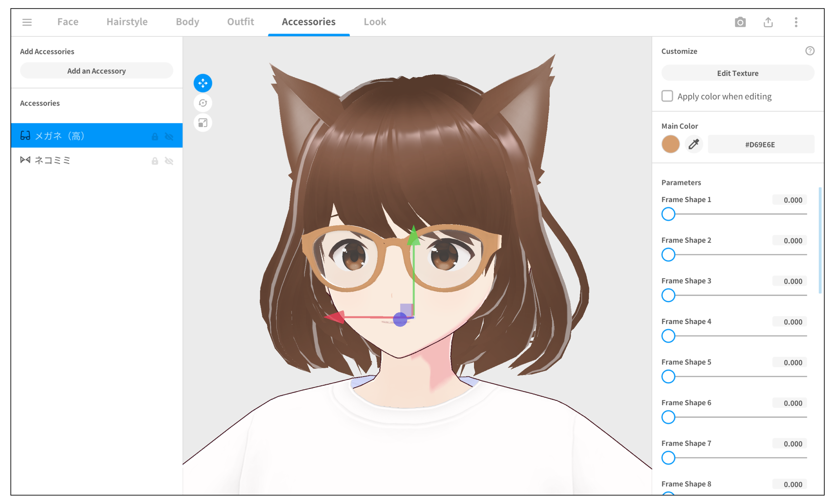Hide the メガネ（高）accessory
This screenshot has height=504, width=835.
coord(169,136)
